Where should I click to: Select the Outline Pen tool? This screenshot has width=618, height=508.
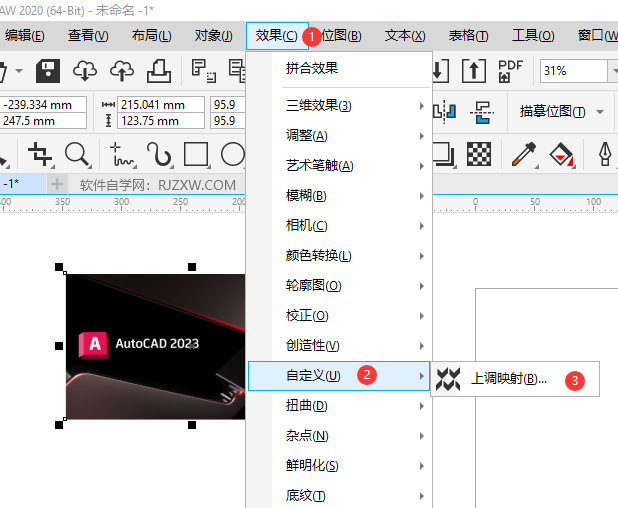coord(605,154)
